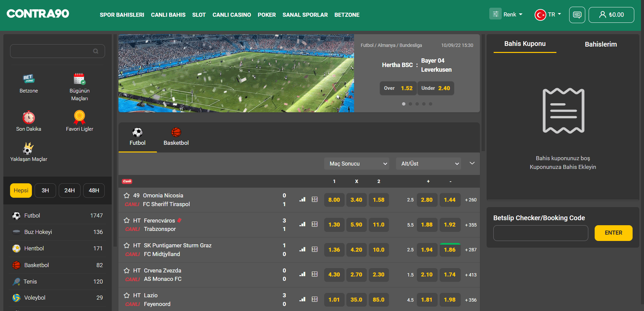Expand the market filter chevron
The image size is (644, 311).
(472, 163)
